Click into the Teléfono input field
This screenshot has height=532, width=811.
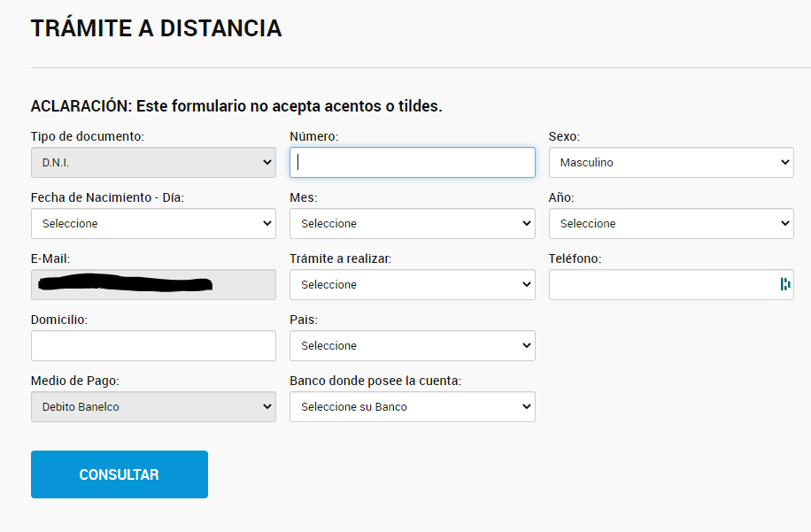coord(671,284)
